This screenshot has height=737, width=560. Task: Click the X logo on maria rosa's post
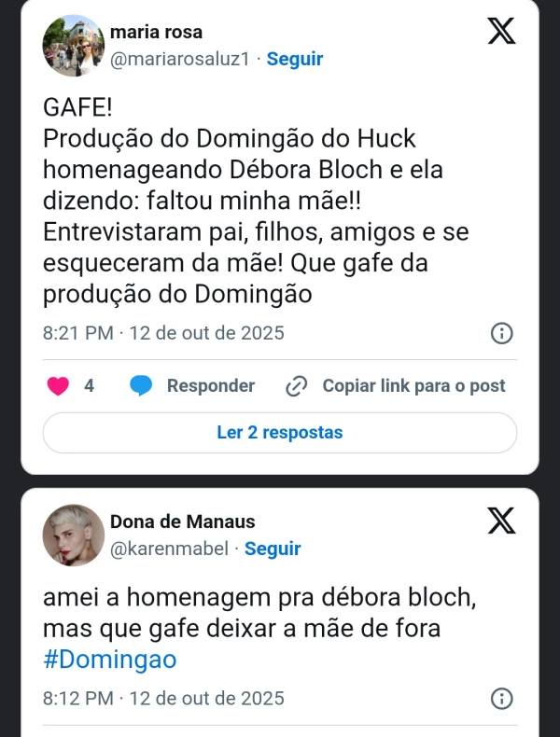point(501,33)
